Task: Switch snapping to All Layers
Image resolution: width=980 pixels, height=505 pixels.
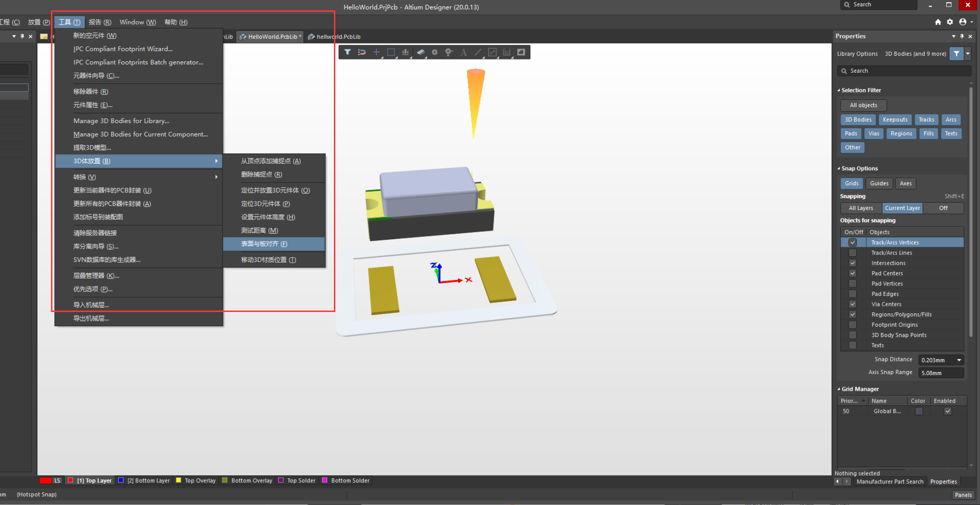Action: (860, 208)
